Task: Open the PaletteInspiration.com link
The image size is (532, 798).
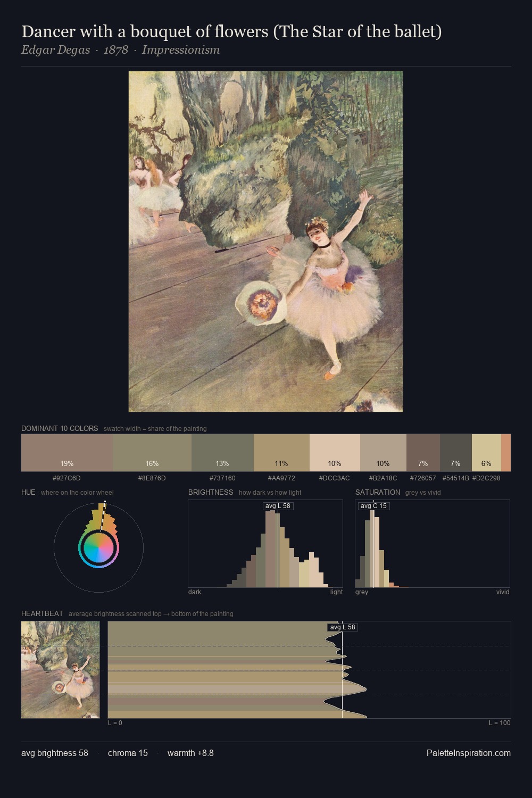Action: pyautogui.click(x=469, y=753)
